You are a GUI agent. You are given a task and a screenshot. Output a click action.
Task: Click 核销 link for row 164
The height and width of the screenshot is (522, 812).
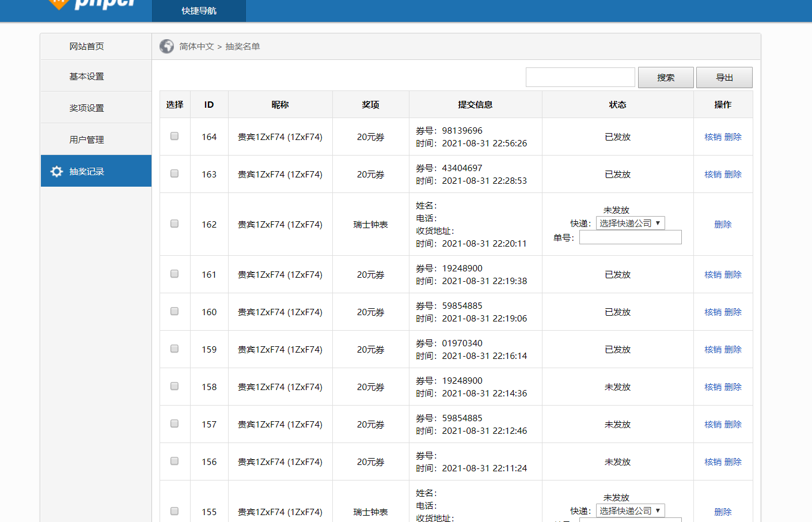(713, 137)
